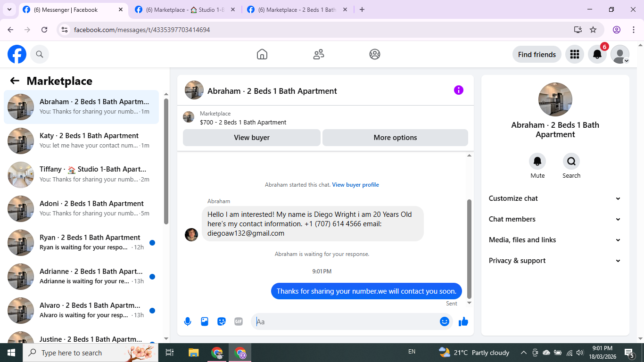Open the weather 21°C Partly cloudy widget
The height and width of the screenshot is (362, 644).
click(474, 353)
